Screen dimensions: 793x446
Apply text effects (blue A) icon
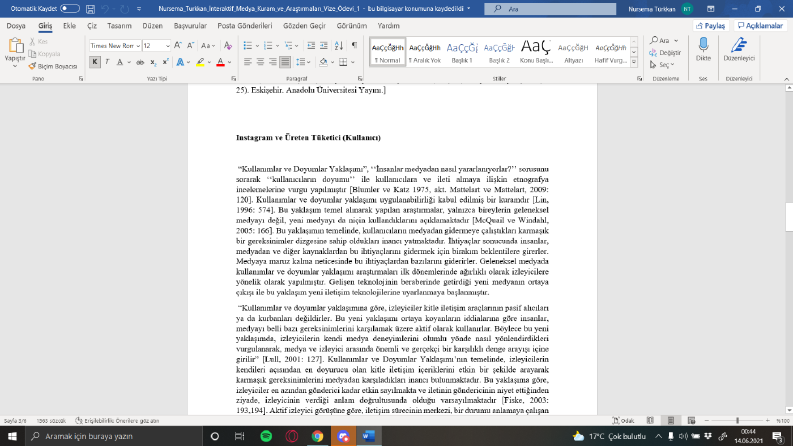coord(180,62)
